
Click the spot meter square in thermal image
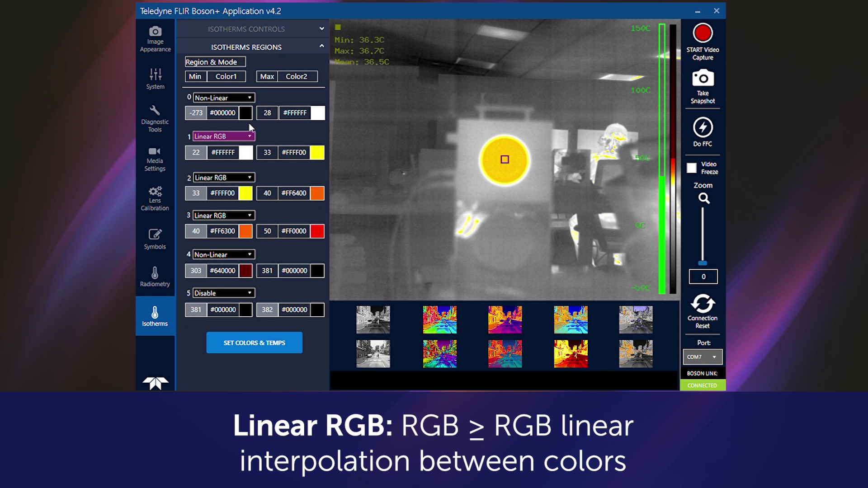point(505,160)
